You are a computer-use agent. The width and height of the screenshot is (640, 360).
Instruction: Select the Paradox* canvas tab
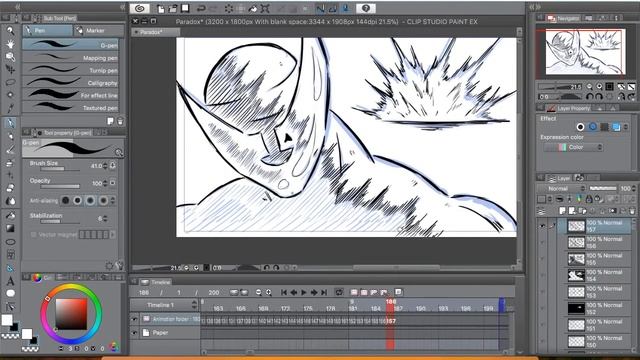[156, 32]
